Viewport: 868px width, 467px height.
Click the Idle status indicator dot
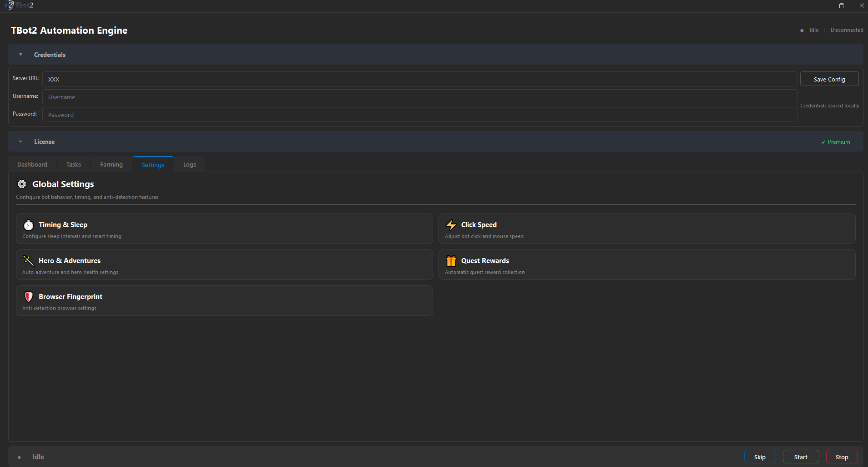802,30
